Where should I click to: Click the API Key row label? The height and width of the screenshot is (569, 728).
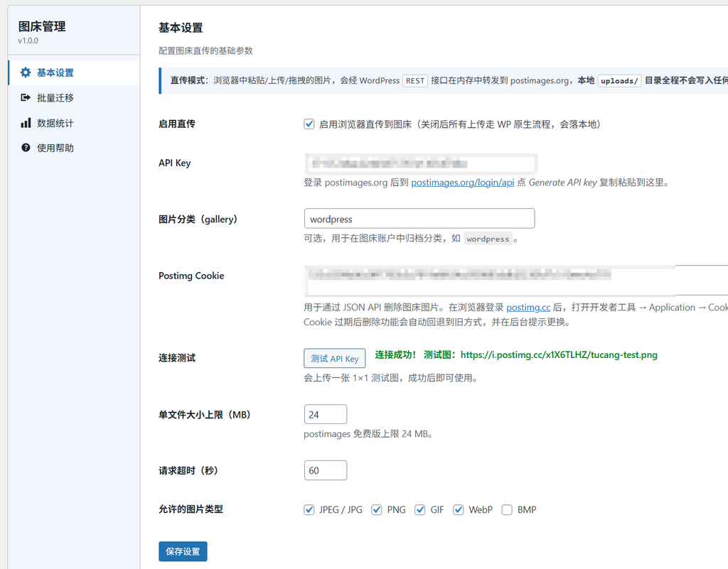click(x=175, y=163)
